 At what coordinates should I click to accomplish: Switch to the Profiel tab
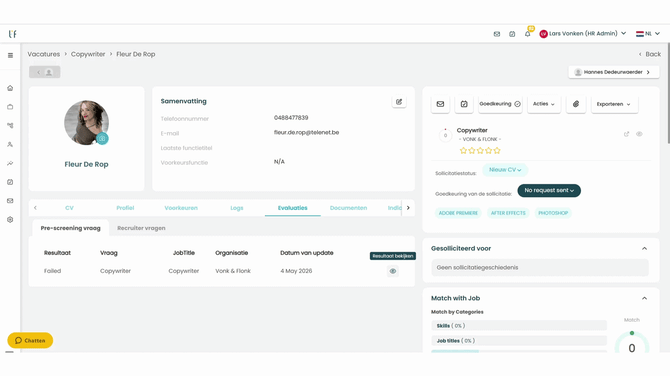(125, 208)
